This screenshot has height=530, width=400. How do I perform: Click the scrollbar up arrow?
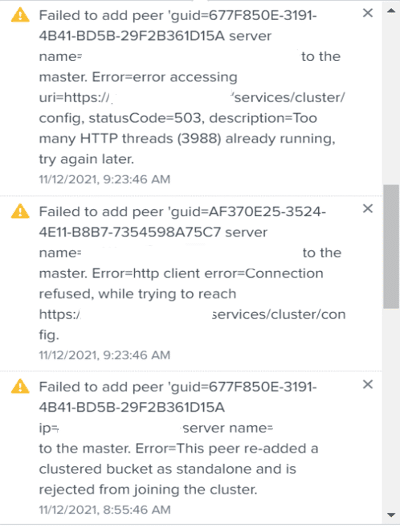point(391,11)
